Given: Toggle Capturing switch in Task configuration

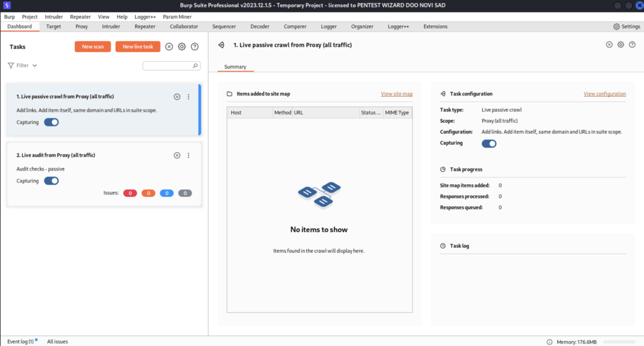Looking at the screenshot, I should (489, 143).
